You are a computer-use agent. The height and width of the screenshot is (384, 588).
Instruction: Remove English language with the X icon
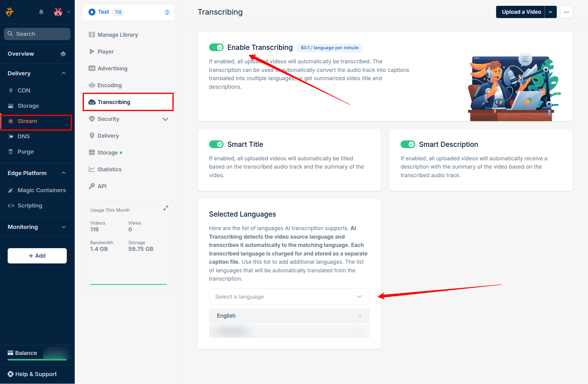point(360,316)
